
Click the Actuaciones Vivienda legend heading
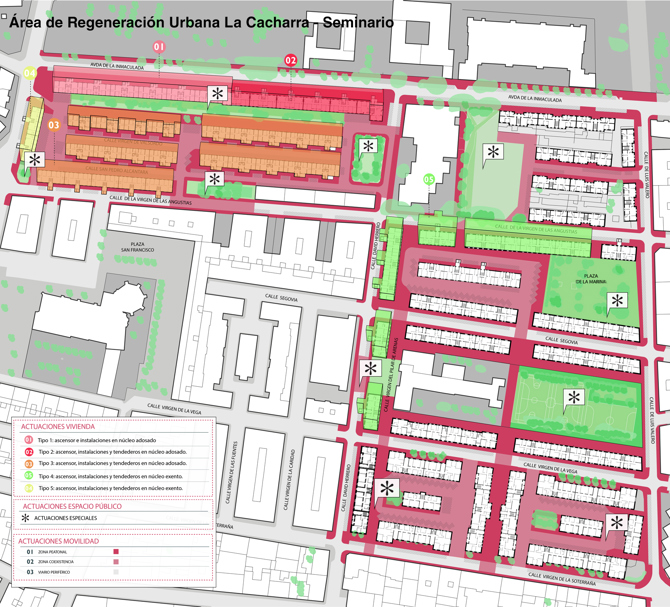click(x=58, y=426)
